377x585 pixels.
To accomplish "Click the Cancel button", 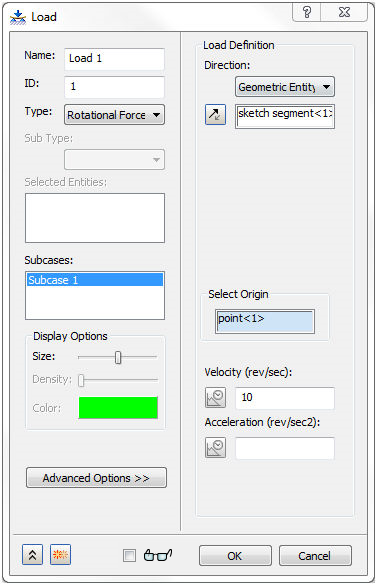I will (315, 556).
